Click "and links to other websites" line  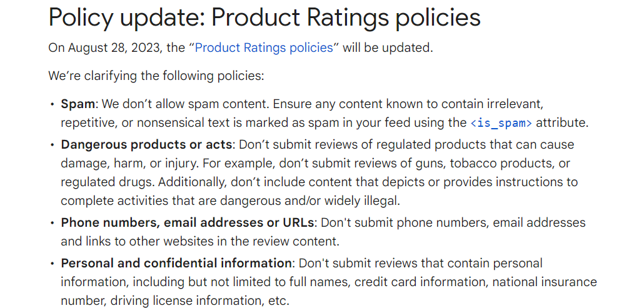[x=200, y=241]
